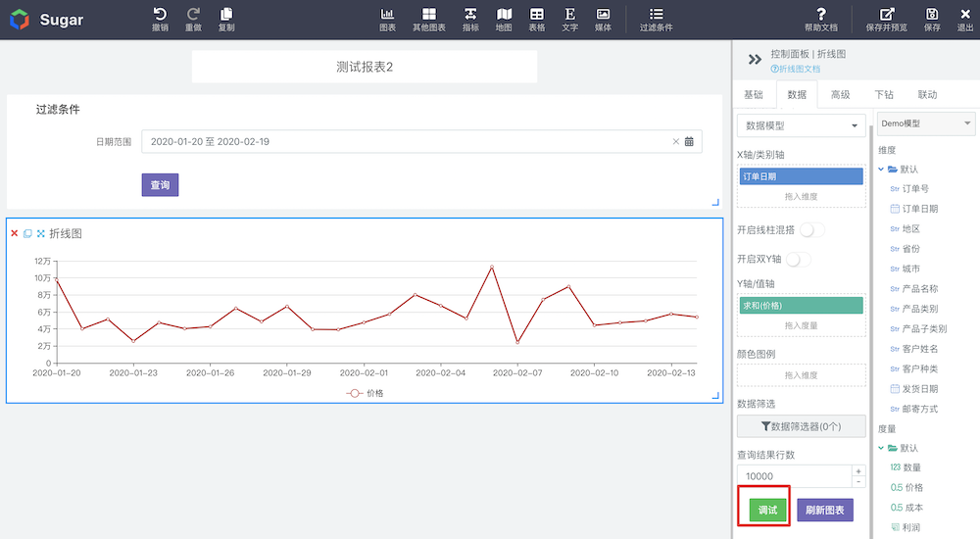The image size is (980, 539).
Task: Switch to the 数据 tab
Action: coord(797,94)
